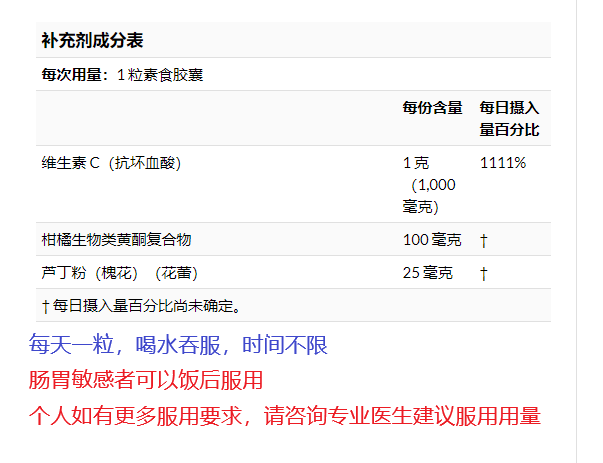Click the column header 每日摄入量百分比
This screenshot has width=603, height=463.
coord(510,118)
